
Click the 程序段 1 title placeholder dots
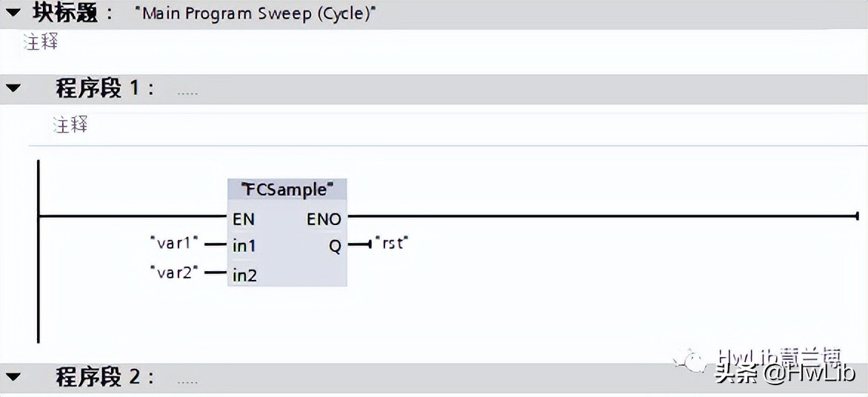pyautogui.click(x=187, y=93)
